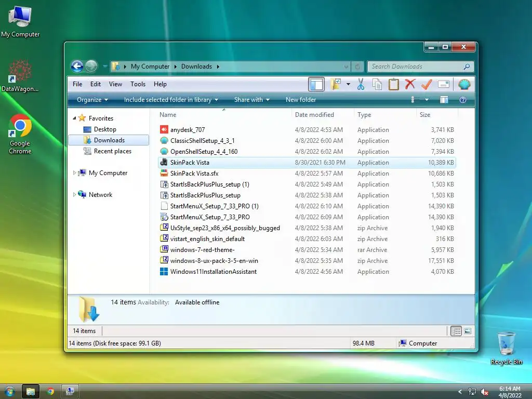The width and height of the screenshot is (532, 399).
Task: Click the Rename label icon
Action: 444,84
